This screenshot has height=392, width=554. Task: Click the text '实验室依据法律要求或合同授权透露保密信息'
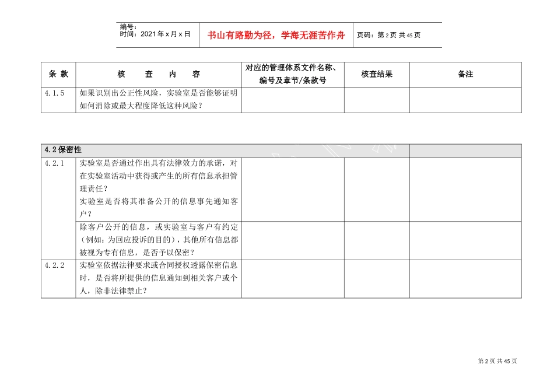coord(159,265)
